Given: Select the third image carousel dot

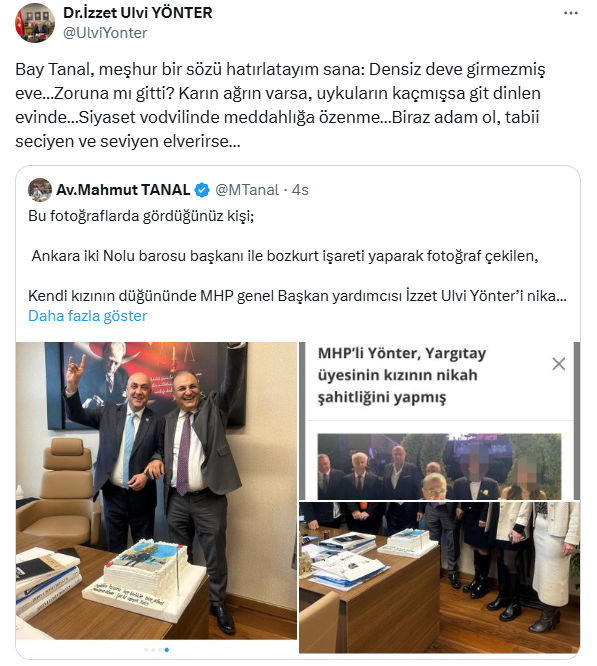Looking at the screenshot, I should 160,650.
